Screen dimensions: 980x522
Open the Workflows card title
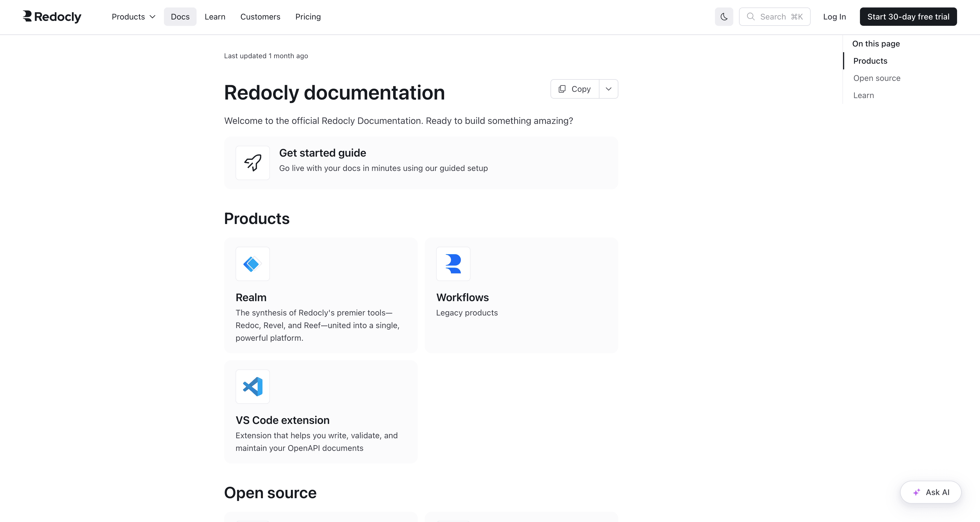(x=462, y=297)
